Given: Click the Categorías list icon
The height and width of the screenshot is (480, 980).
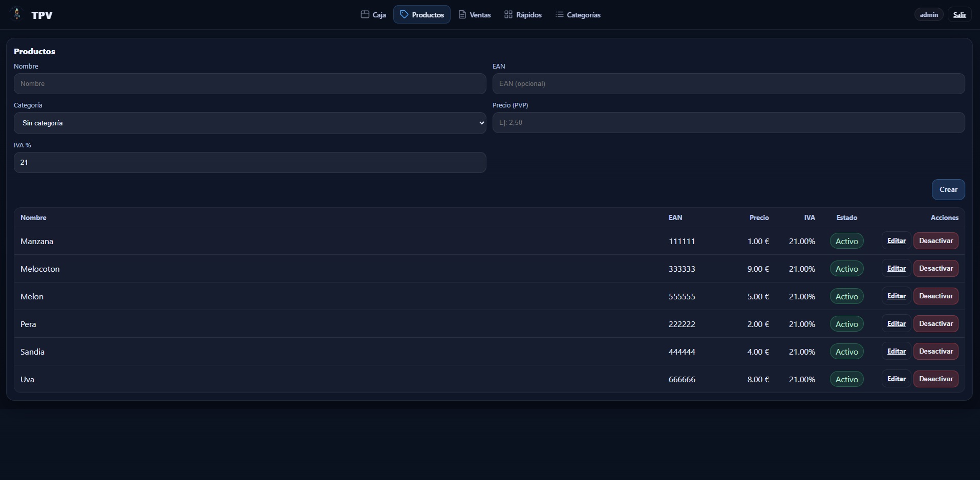Looking at the screenshot, I should [x=559, y=15].
